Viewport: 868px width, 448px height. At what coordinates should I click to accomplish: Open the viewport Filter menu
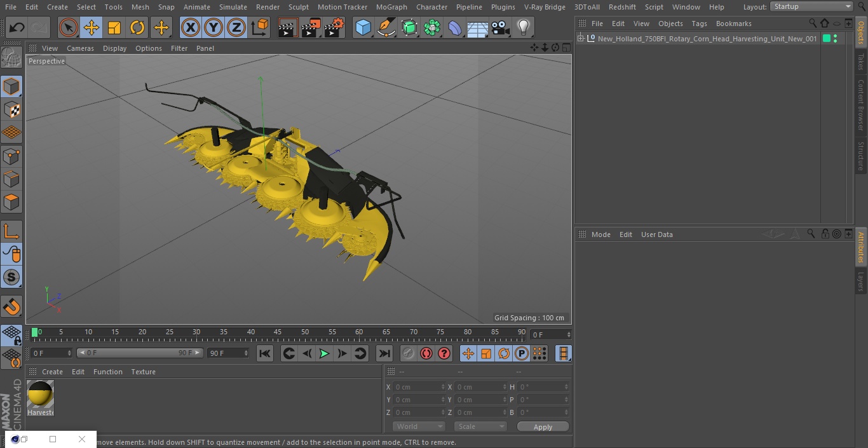click(179, 48)
